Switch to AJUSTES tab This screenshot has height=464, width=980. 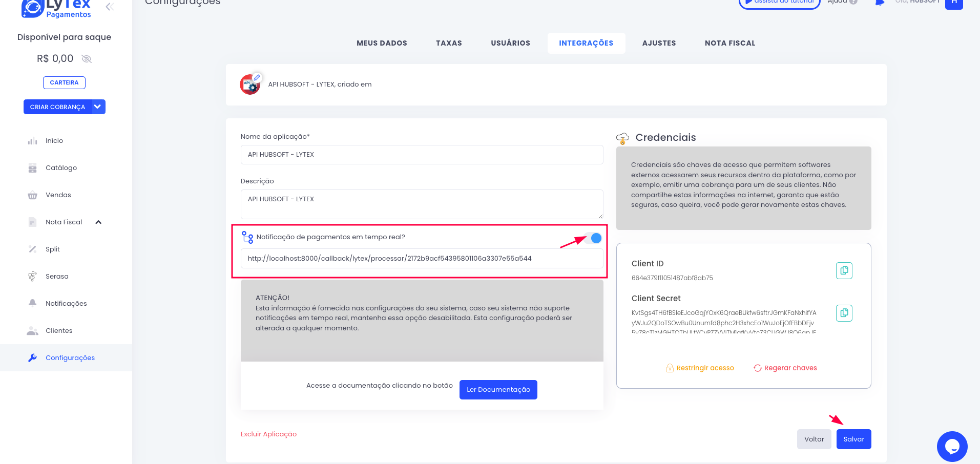pyautogui.click(x=659, y=43)
